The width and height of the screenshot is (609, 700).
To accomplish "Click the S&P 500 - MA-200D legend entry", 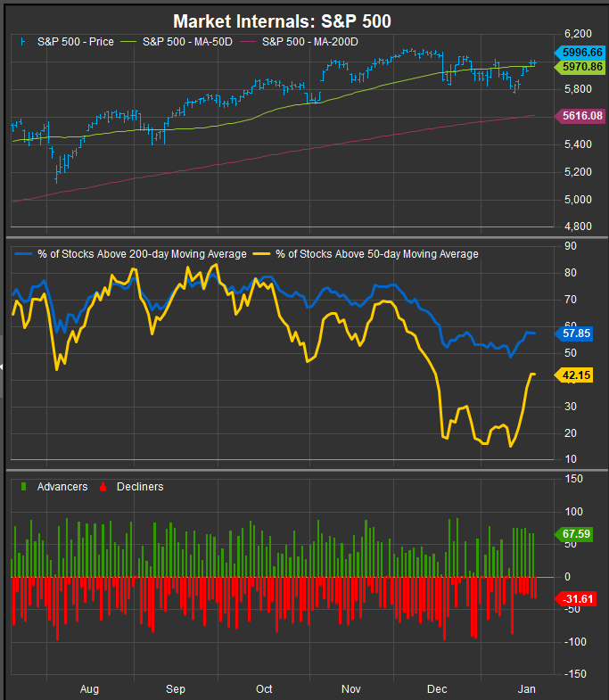I will (299, 42).
